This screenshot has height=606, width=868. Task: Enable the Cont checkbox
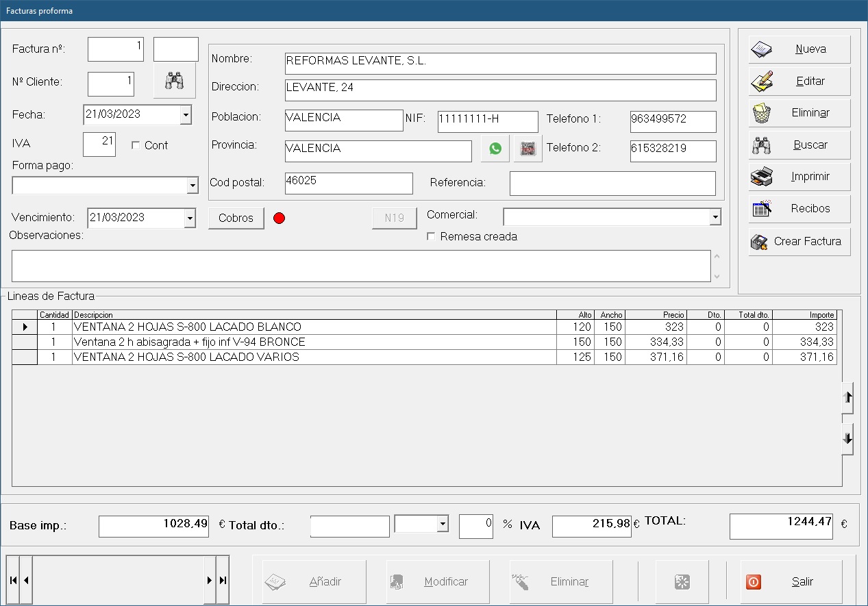point(136,145)
